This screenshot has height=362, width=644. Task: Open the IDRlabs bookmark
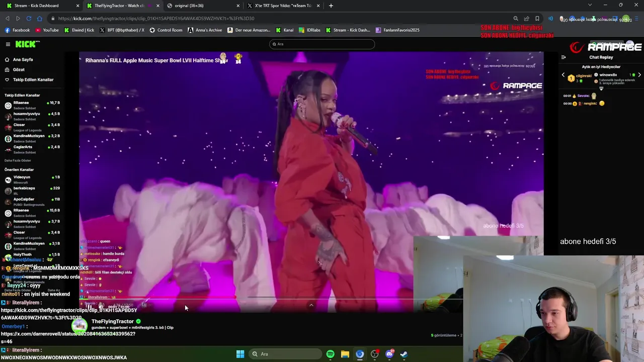coord(309,30)
